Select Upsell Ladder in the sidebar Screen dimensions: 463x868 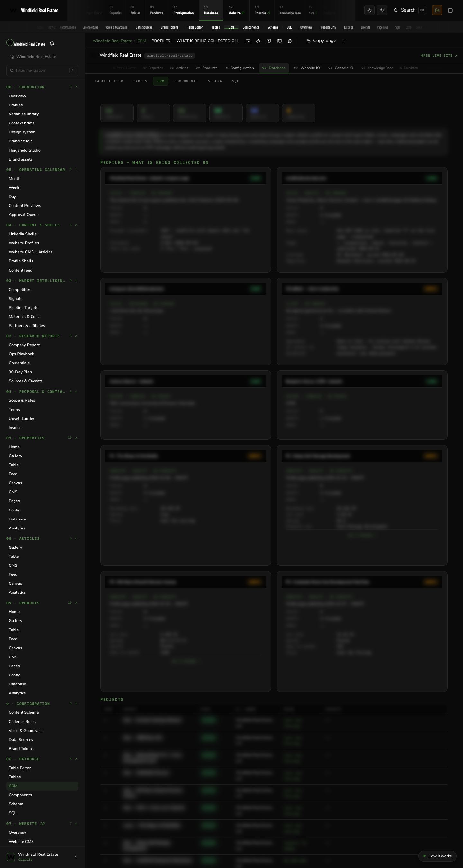pyautogui.click(x=22, y=419)
